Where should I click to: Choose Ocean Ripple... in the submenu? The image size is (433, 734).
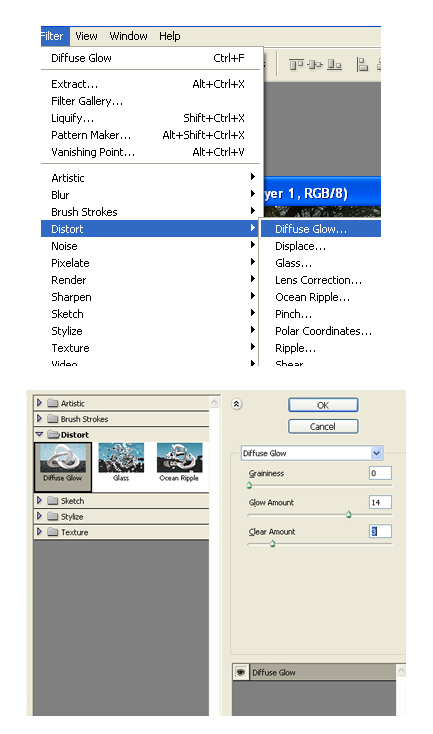(x=321, y=297)
